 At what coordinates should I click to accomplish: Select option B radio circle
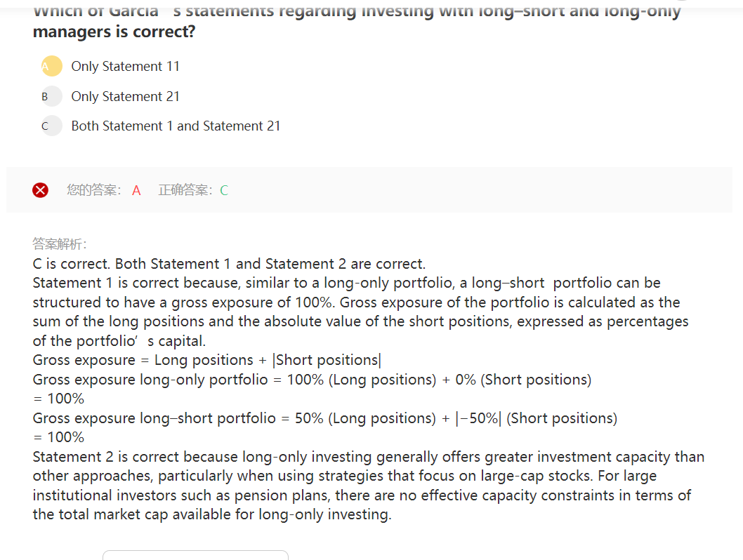pos(52,97)
